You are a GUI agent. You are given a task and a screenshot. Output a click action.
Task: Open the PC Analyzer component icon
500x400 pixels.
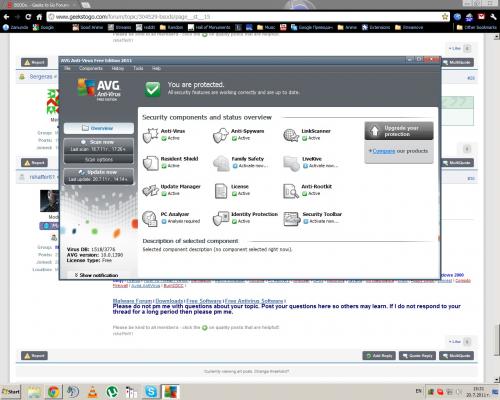click(x=150, y=218)
